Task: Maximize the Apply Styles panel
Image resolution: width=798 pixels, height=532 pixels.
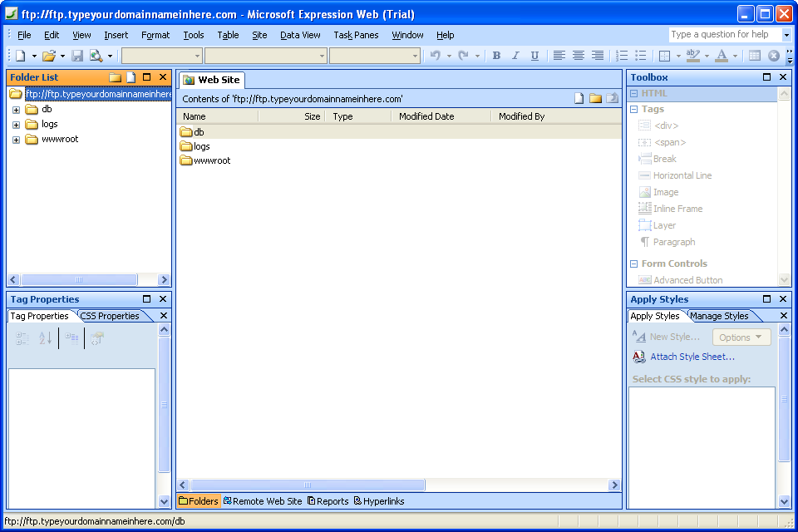Action: click(767, 299)
